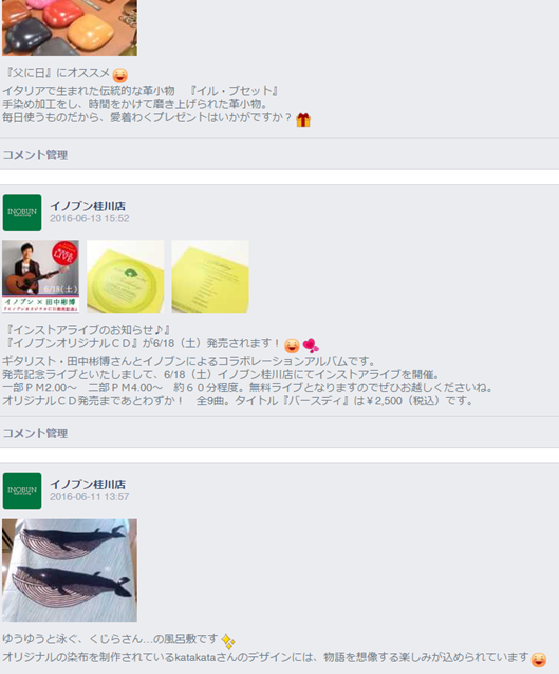View the yellow-green CD disc thumbnail

pos(126,276)
